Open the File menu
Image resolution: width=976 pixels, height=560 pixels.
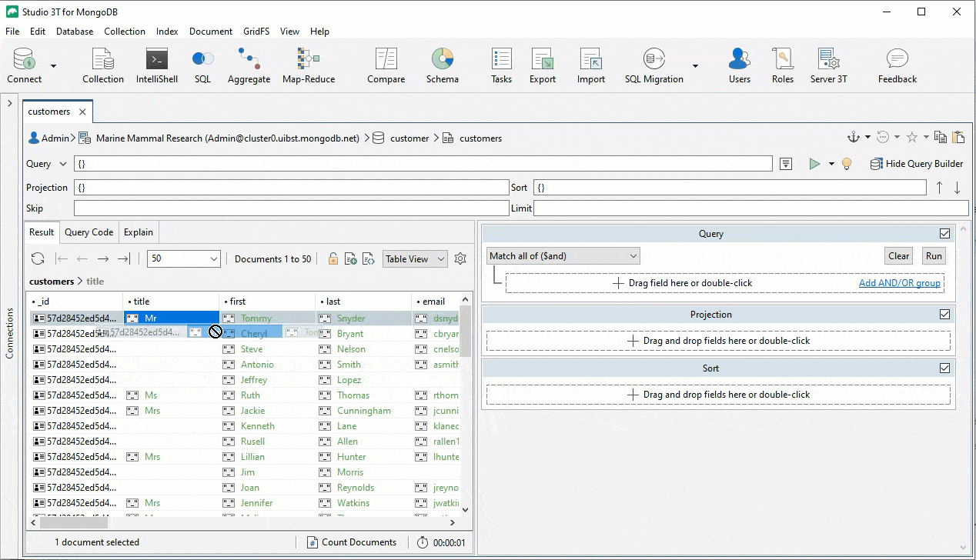[x=12, y=32]
